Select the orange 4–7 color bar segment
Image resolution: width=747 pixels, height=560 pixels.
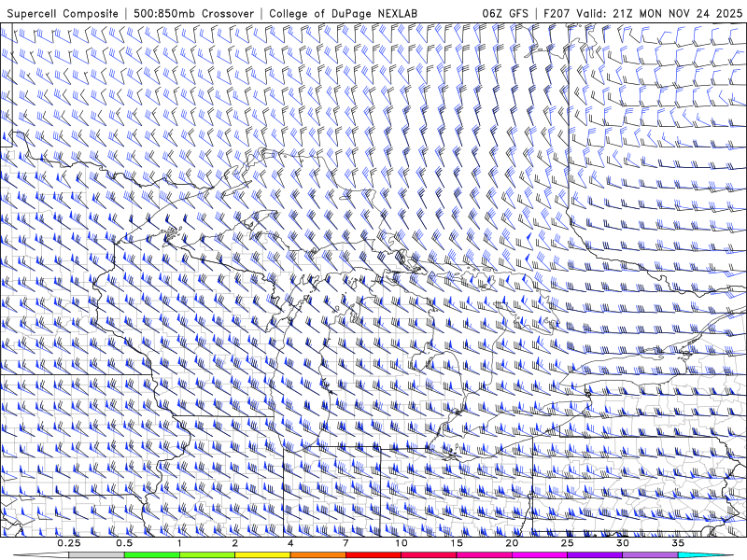pos(317,555)
